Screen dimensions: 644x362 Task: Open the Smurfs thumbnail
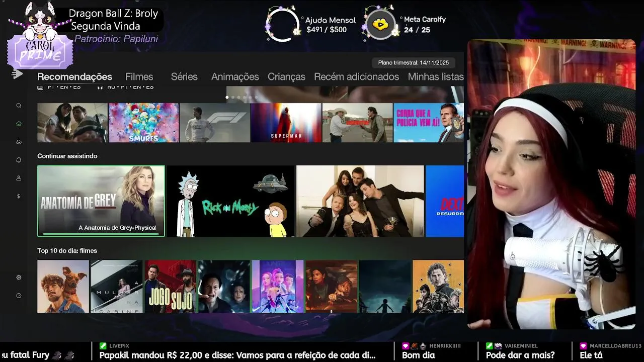[x=143, y=123]
